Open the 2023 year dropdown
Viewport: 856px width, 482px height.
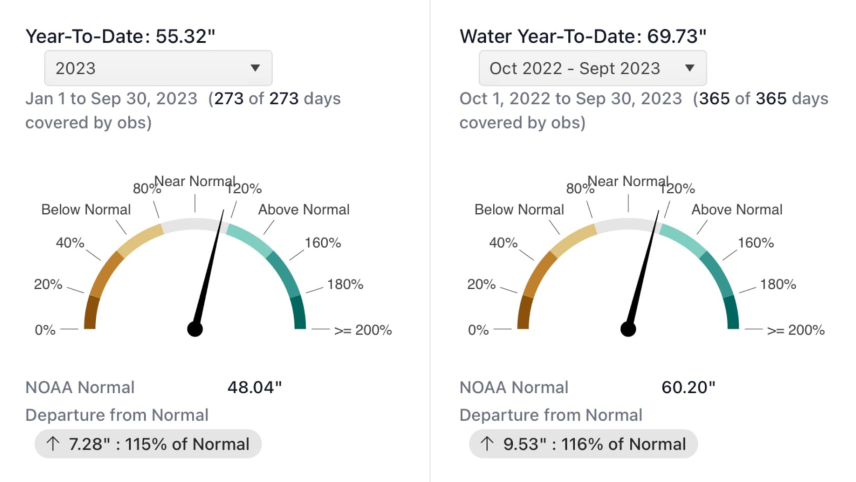(158, 68)
